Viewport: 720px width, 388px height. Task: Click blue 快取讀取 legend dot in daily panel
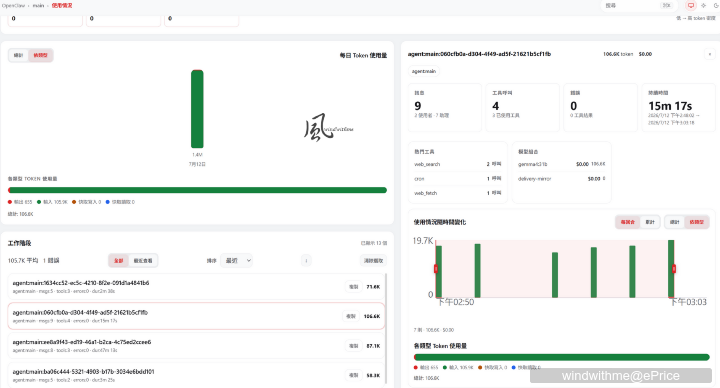point(107,202)
